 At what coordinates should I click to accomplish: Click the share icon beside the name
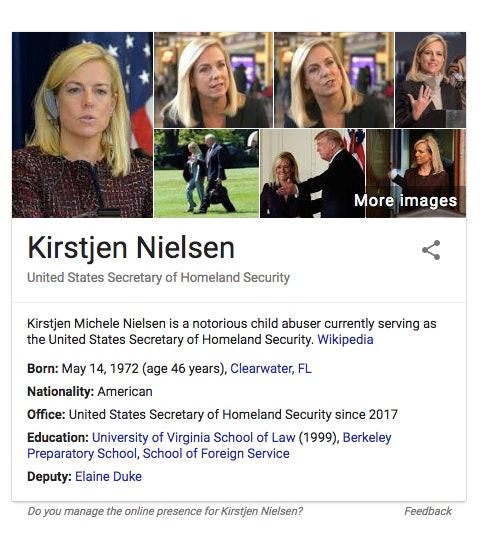pyautogui.click(x=431, y=250)
